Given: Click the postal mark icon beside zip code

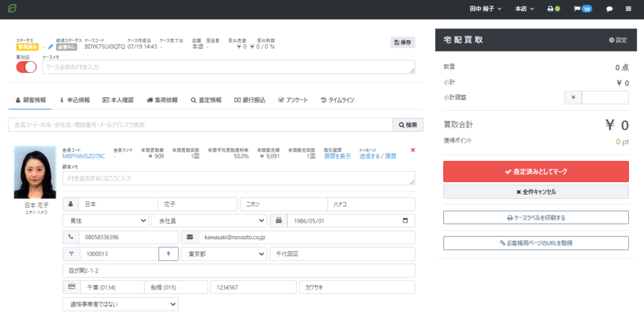Looking at the screenshot, I should [72, 254].
